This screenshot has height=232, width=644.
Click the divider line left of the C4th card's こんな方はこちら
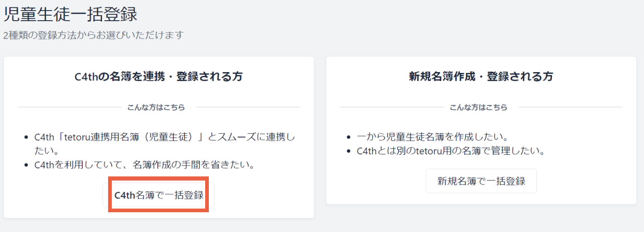tap(69, 108)
